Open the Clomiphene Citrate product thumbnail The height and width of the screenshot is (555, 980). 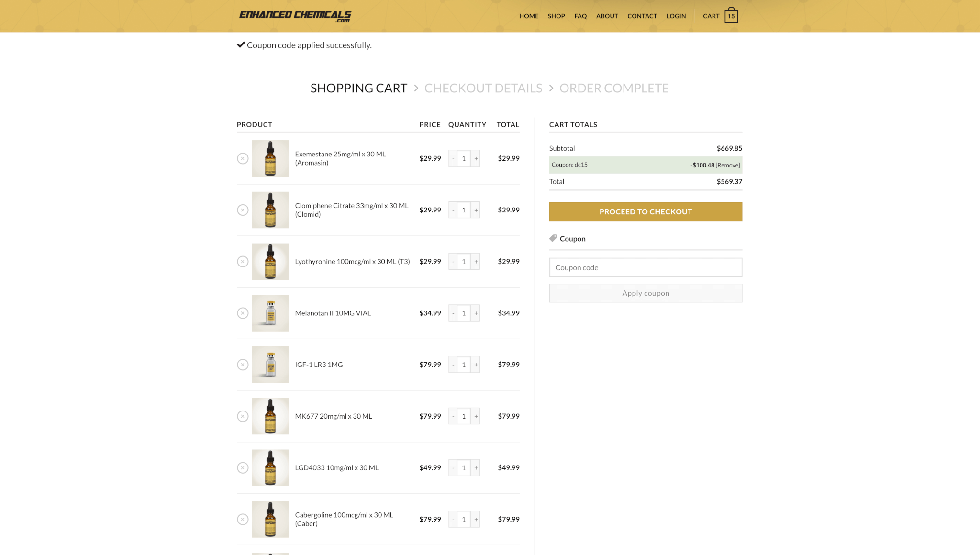[x=270, y=210]
